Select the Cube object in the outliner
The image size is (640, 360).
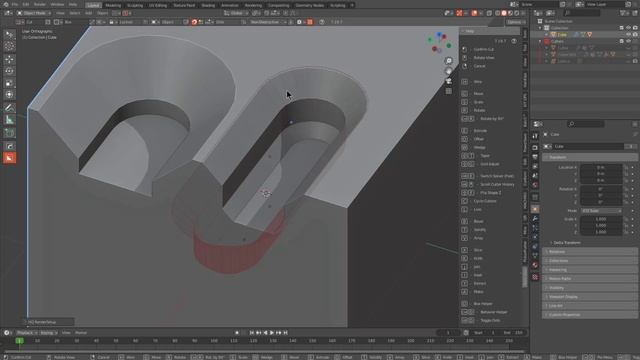(x=562, y=35)
